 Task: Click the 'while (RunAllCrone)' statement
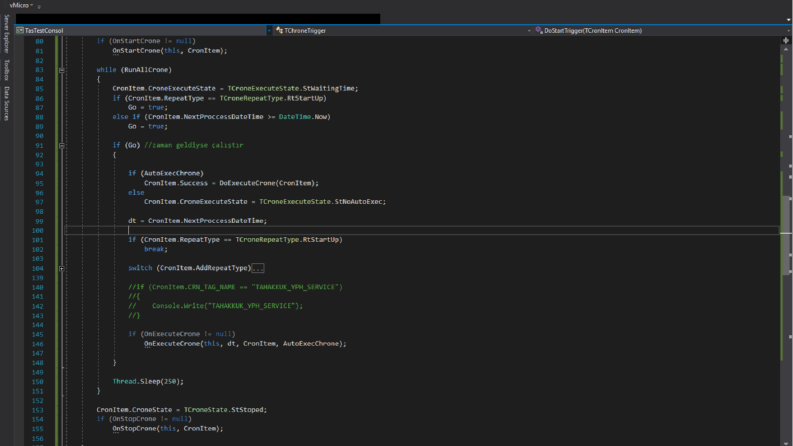pyautogui.click(x=134, y=69)
